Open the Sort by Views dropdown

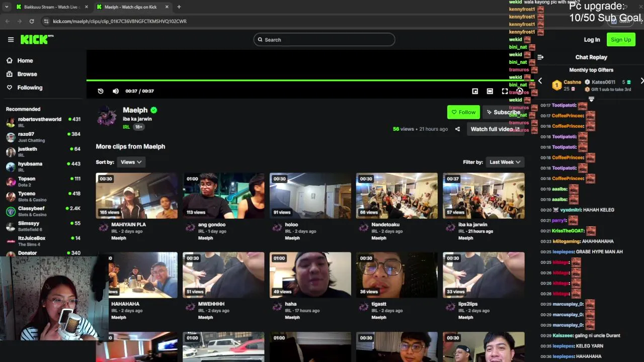131,162
